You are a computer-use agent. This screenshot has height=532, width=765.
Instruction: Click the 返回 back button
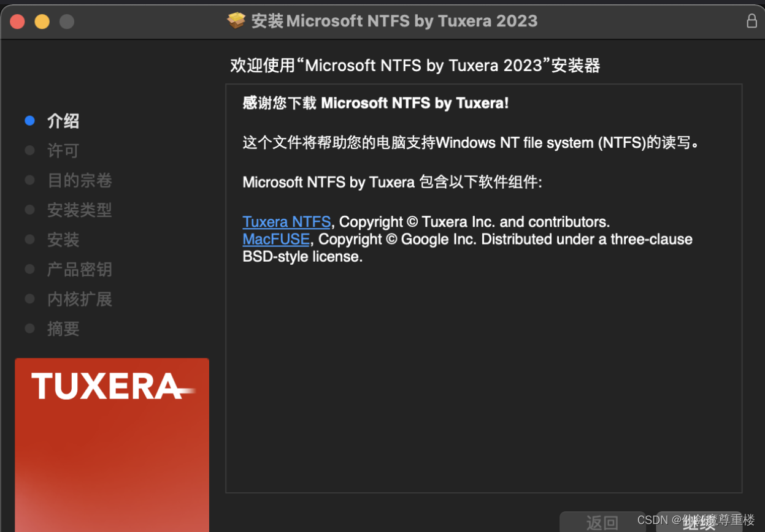click(602, 522)
